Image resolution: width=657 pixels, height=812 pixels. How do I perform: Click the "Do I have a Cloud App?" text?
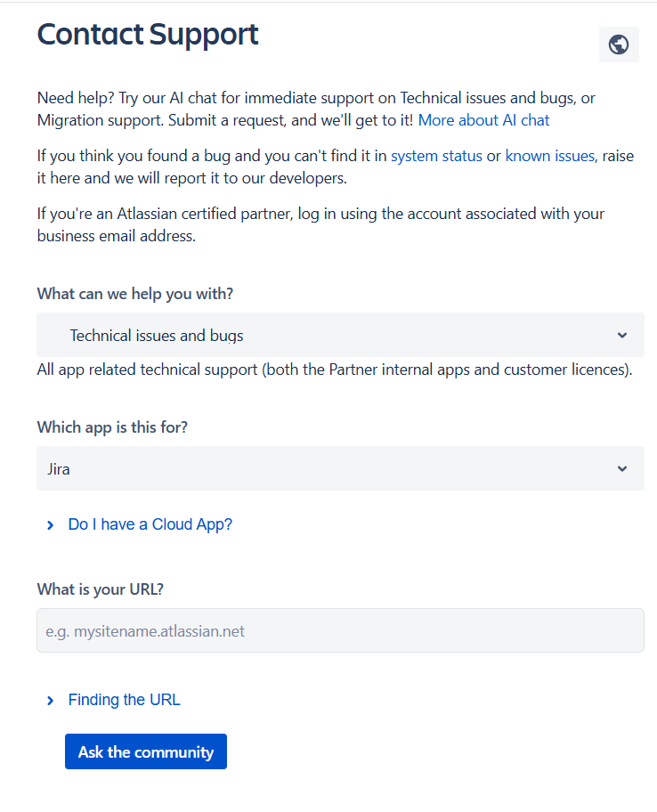pyautogui.click(x=150, y=524)
